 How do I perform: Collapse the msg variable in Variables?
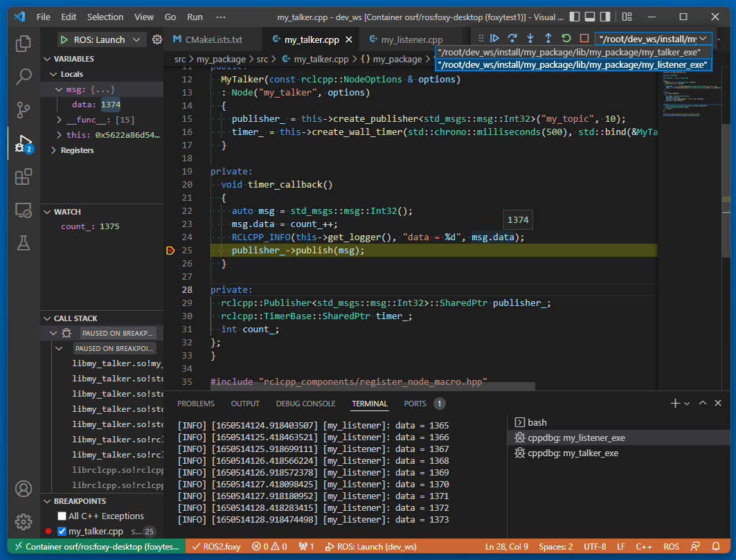coord(59,89)
